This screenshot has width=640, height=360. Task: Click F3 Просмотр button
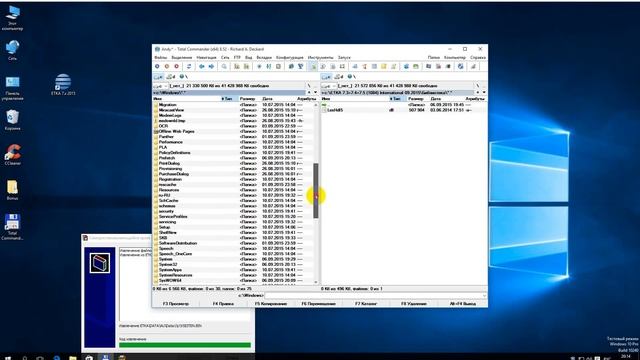tap(176, 304)
